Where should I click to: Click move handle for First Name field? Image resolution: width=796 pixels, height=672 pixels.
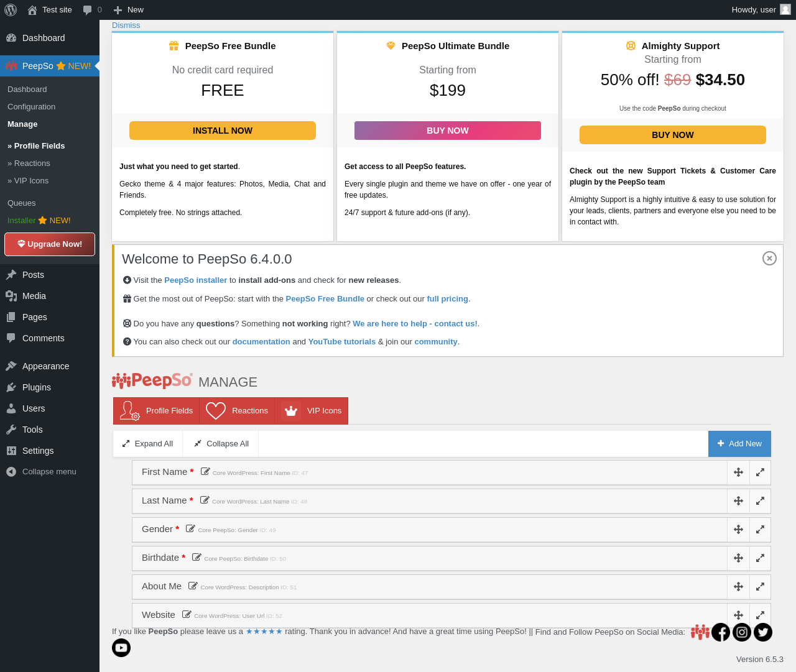738,472
